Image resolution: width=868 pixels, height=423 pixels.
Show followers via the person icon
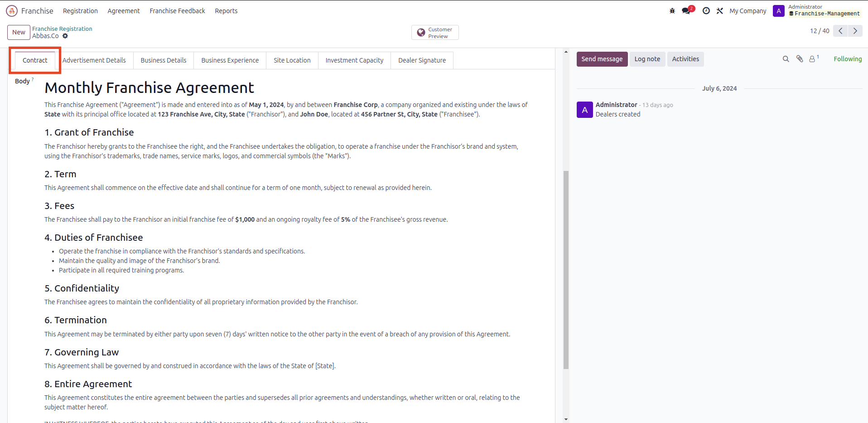[x=813, y=59]
